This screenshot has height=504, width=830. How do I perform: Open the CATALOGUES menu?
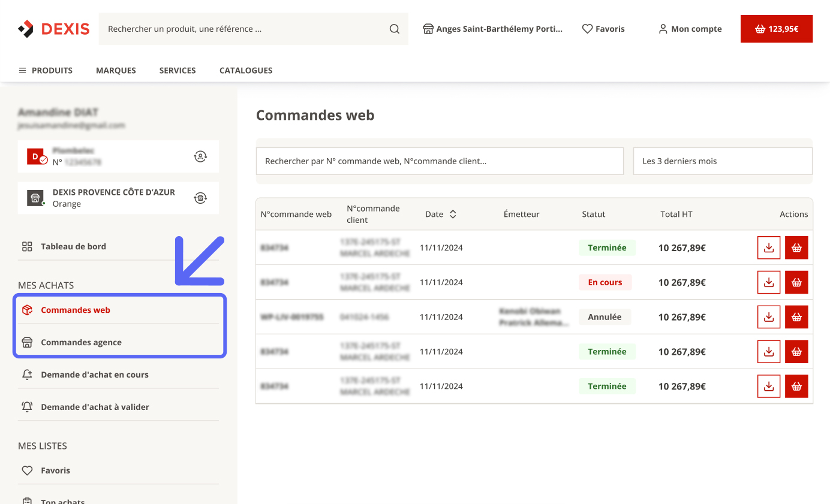point(246,70)
